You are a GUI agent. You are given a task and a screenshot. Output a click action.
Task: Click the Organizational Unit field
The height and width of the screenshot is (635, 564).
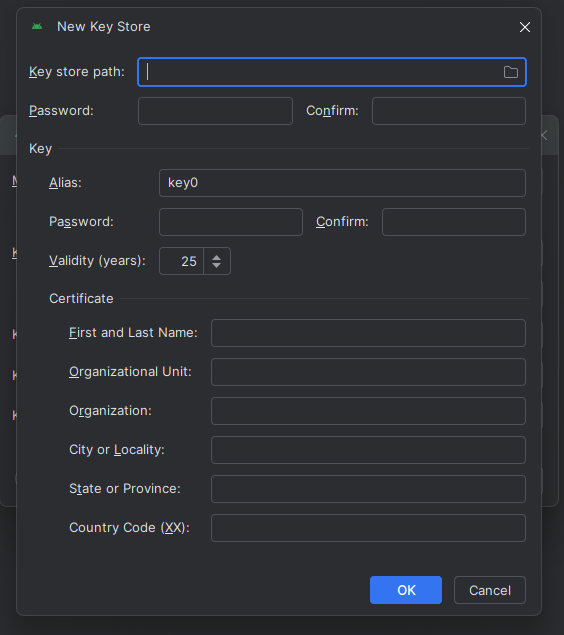point(368,372)
